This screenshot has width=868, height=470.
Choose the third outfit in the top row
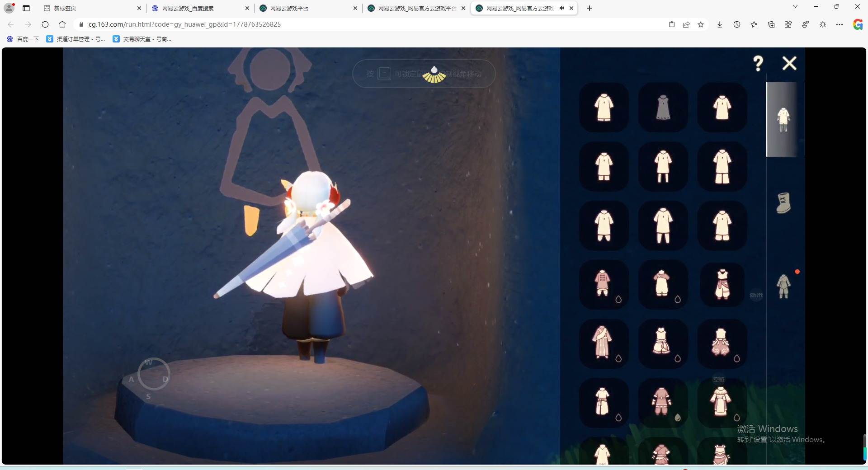(722, 108)
